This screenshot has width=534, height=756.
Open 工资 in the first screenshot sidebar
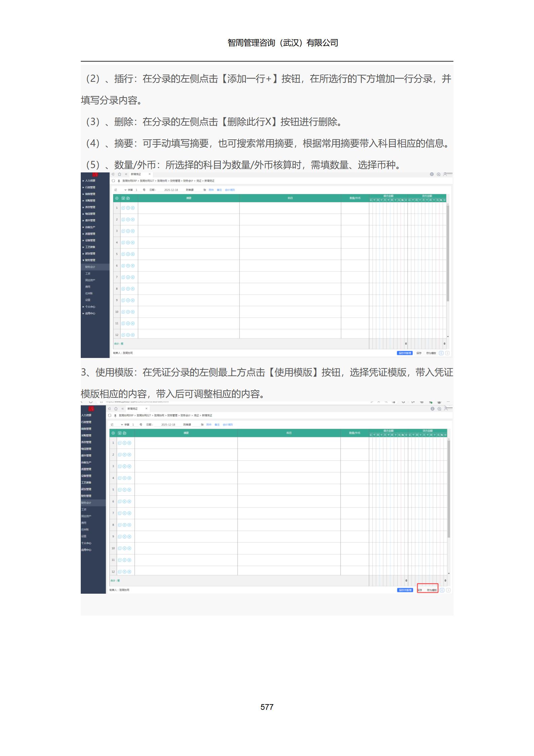click(x=88, y=273)
